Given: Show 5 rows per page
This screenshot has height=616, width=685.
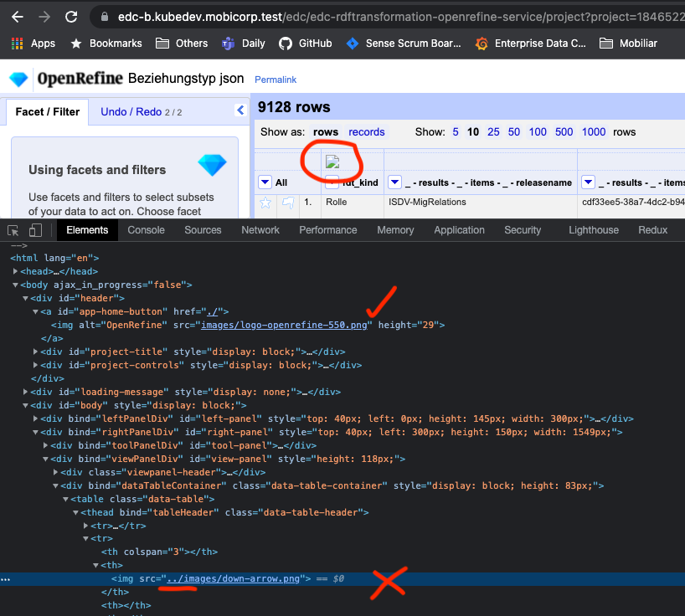Looking at the screenshot, I should [456, 132].
